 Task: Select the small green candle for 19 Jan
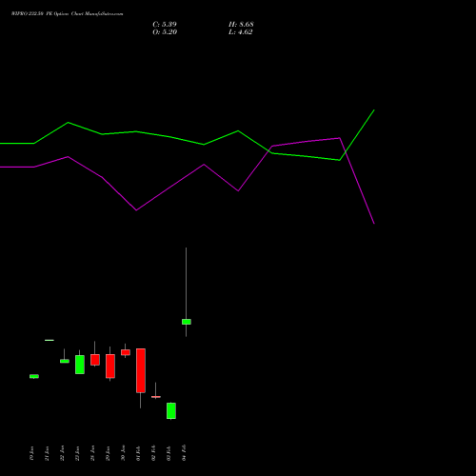(34, 376)
